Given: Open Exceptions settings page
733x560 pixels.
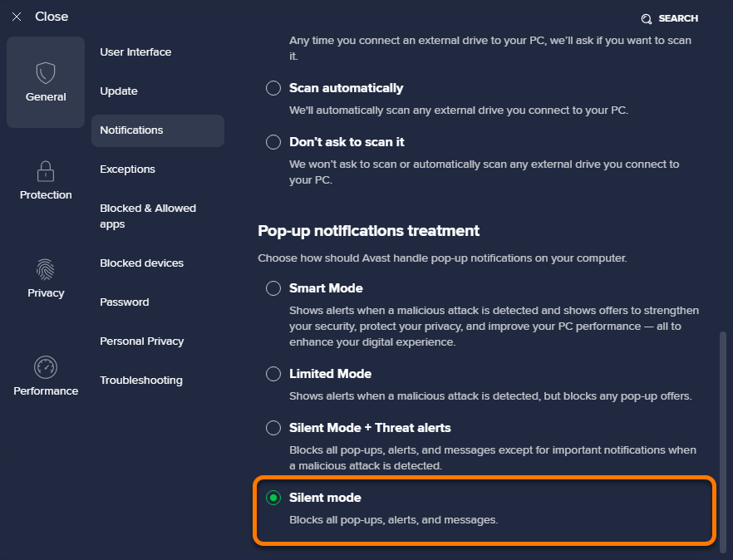Looking at the screenshot, I should pyautogui.click(x=128, y=169).
